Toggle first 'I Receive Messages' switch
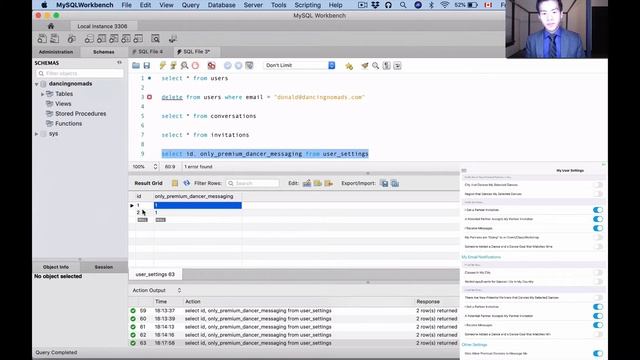The height and width of the screenshot is (360, 640). [x=598, y=228]
